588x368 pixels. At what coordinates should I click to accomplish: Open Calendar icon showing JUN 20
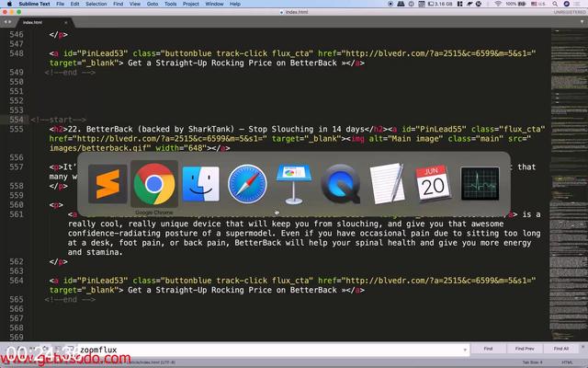tap(434, 184)
